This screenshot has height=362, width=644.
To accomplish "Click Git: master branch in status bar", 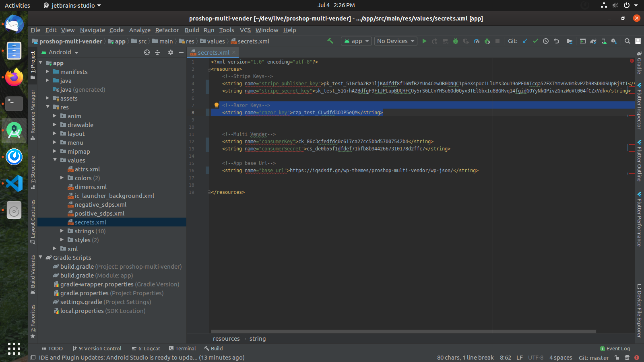I will [594, 358].
